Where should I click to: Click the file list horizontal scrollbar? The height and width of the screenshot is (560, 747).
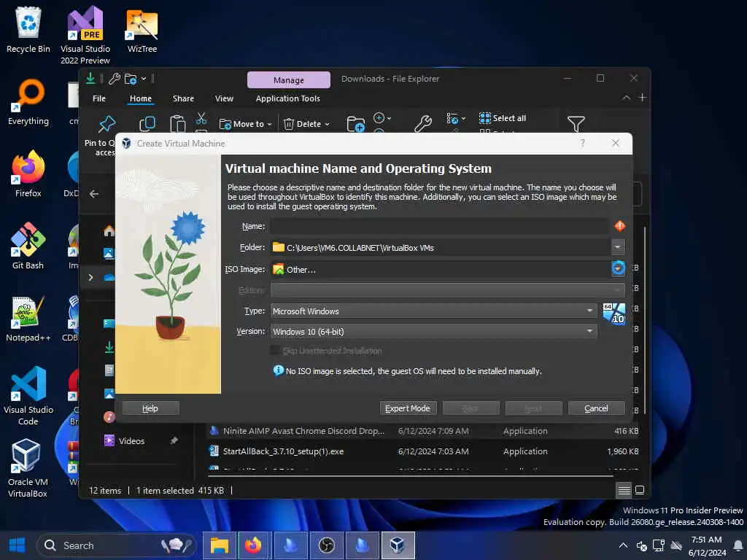pyautogui.click(x=410, y=475)
